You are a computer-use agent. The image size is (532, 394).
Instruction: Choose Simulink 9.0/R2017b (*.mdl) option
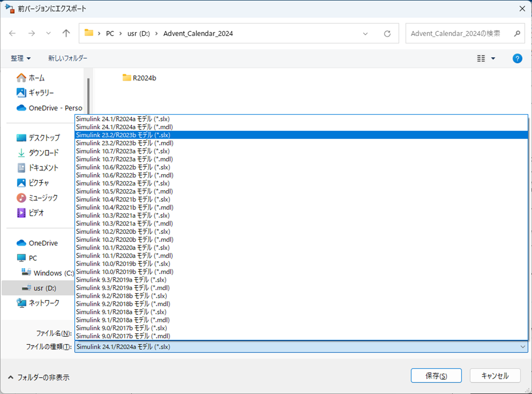pyautogui.click(x=301, y=336)
